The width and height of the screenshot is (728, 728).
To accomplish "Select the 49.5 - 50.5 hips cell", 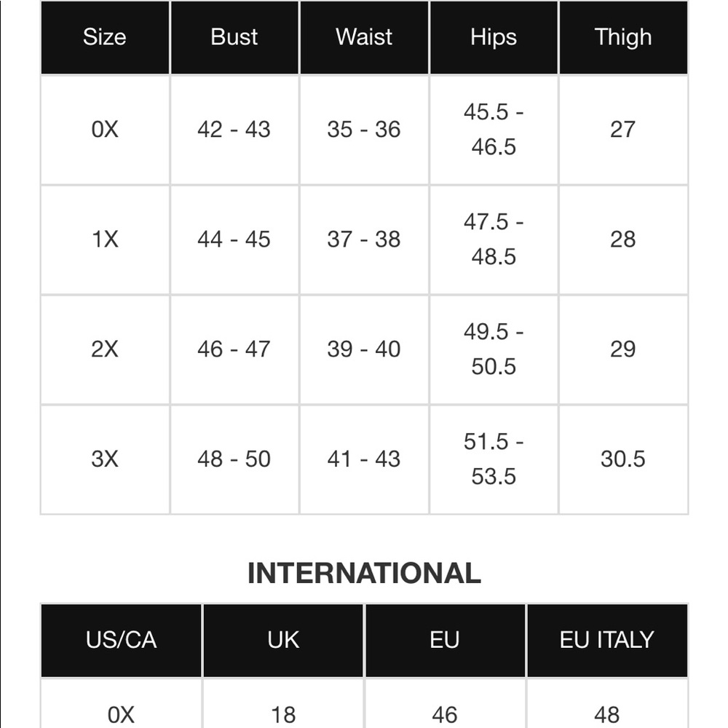I will click(x=494, y=349).
